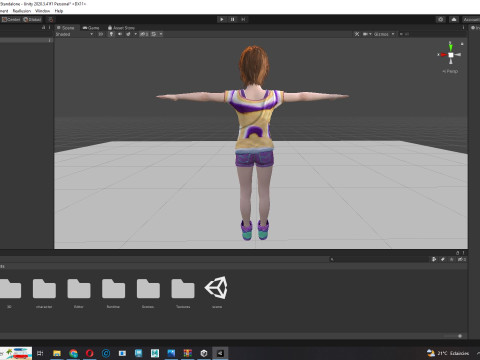Start Play mode with the Play button
The width and height of the screenshot is (480, 360).
click(221, 19)
